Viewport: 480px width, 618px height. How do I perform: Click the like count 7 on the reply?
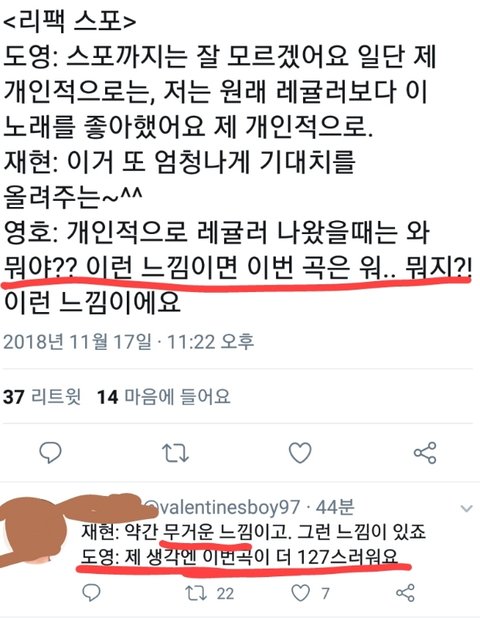tap(325, 594)
